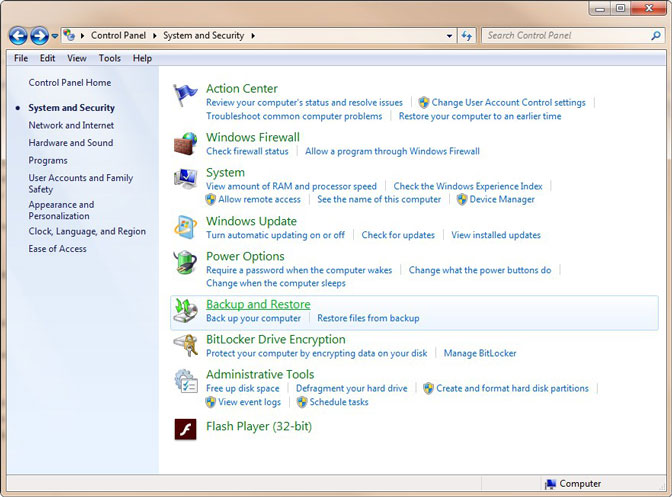Image resolution: width=672 pixels, height=497 pixels.
Task: Open the recent pages dropdown near Forward
Action: coord(54,36)
